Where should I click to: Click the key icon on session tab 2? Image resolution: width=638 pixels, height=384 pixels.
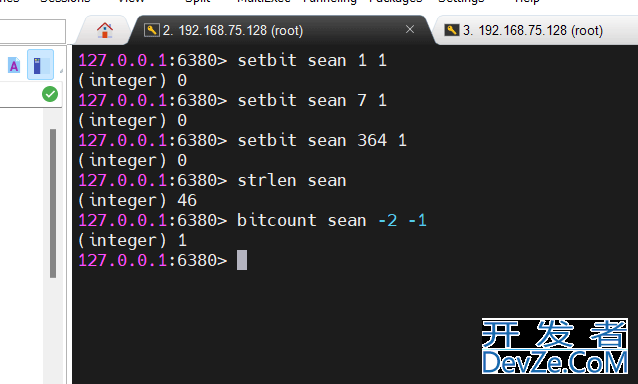pyautogui.click(x=151, y=30)
